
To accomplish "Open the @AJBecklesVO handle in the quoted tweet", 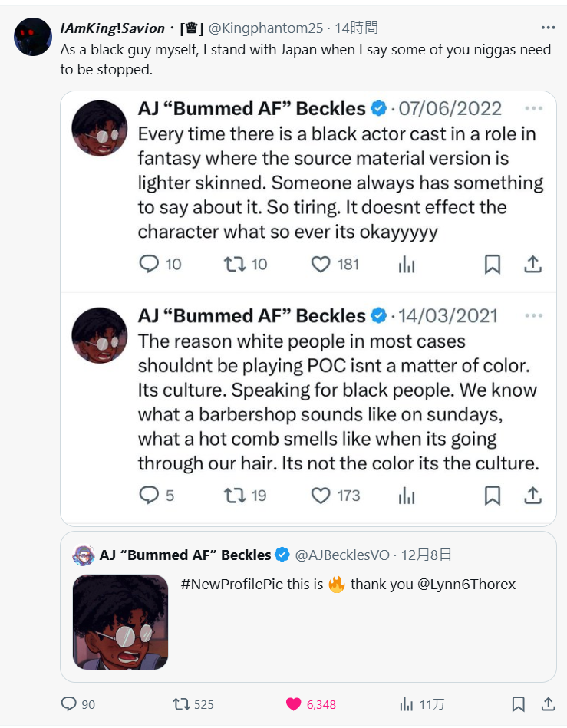I will [x=343, y=555].
